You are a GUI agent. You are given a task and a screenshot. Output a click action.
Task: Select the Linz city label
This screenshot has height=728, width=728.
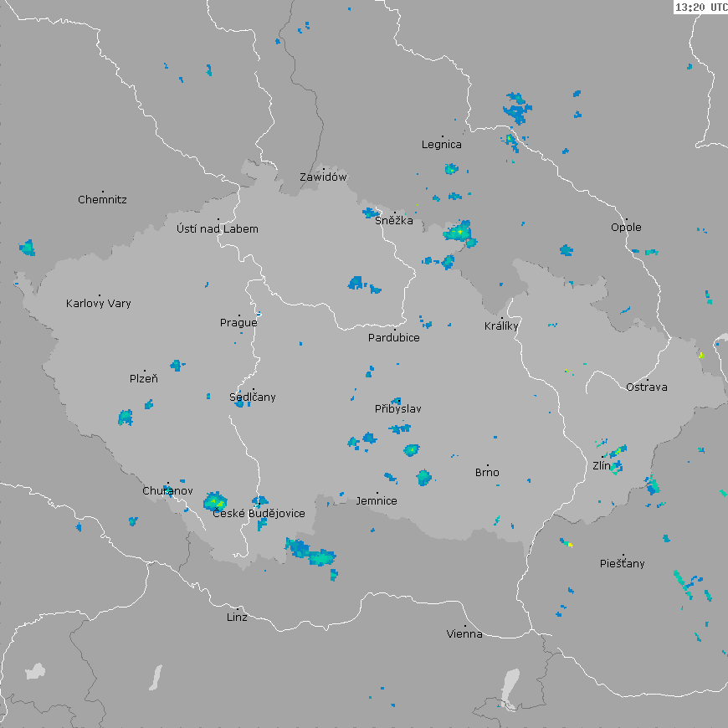pyautogui.click(x=237, y=617)
